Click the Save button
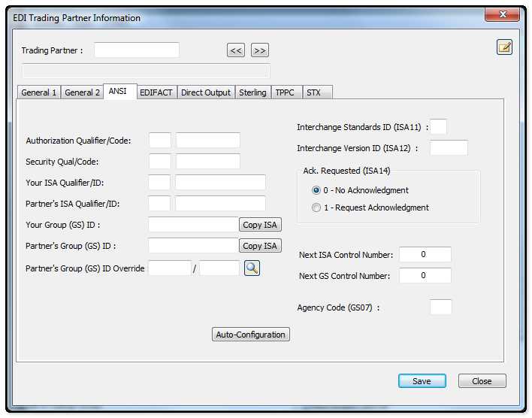Screen dimensions: 532x418 click(422, 381)
